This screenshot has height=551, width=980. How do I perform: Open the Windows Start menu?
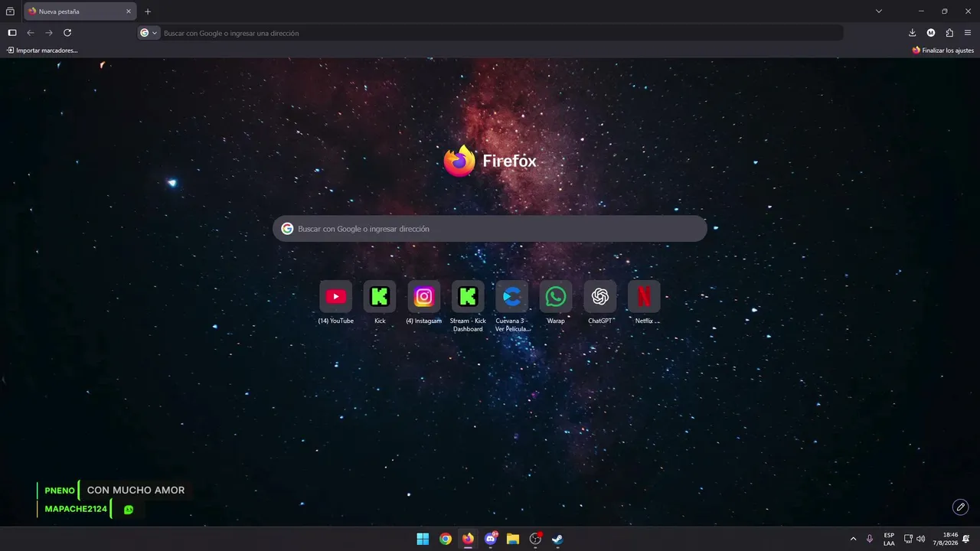(x=423, y=539)
